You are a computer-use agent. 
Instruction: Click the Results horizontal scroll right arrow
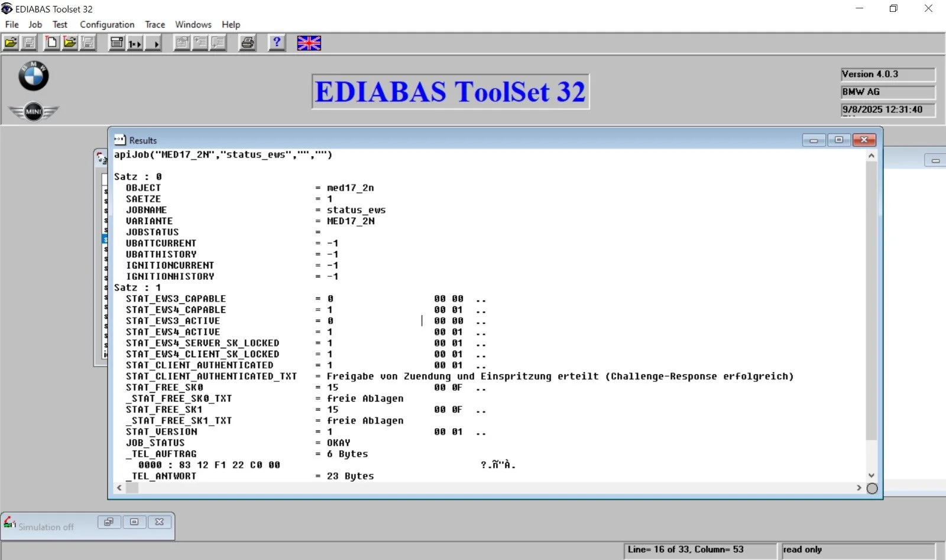[859, 488]
